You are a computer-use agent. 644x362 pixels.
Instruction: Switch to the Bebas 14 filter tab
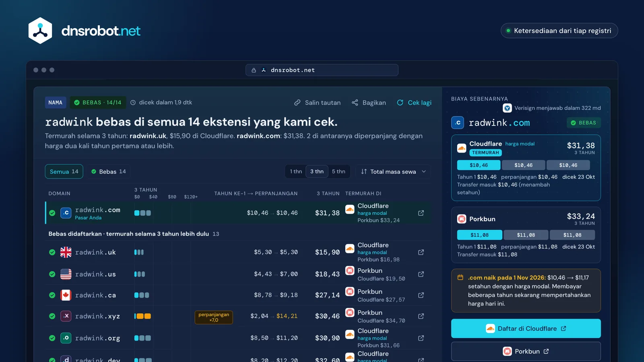point(108,171)
